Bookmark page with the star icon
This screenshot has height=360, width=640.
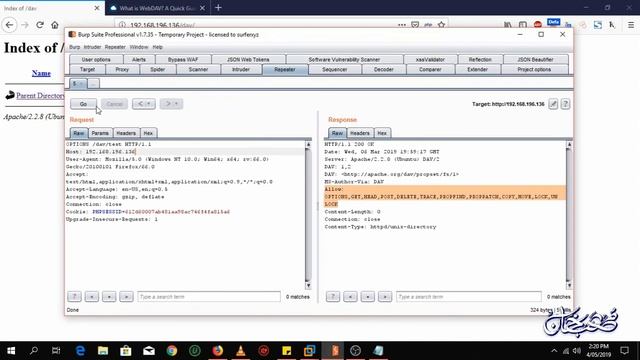point(441,25)
